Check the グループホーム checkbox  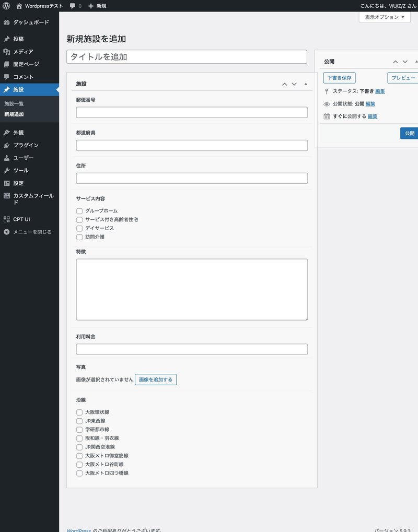[79, 211]
